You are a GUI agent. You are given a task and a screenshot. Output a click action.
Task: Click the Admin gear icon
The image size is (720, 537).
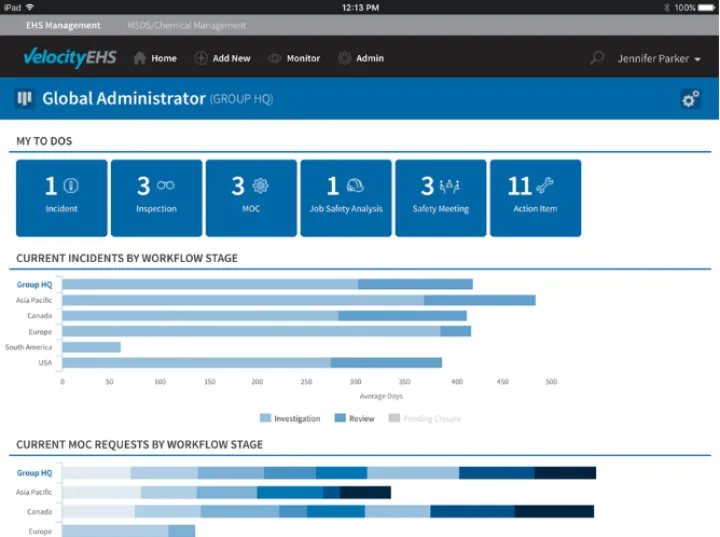coord(345,58)
